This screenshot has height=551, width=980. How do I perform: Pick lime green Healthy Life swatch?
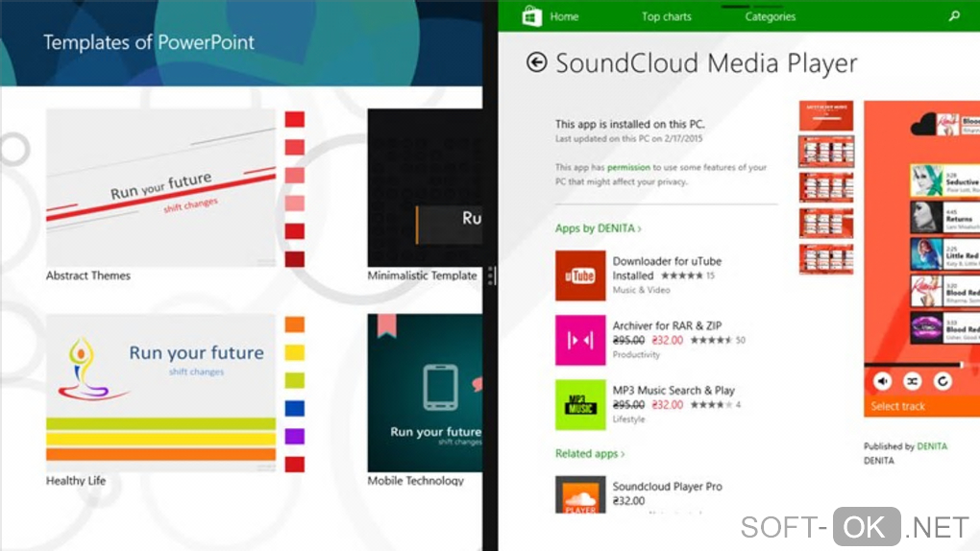[x=294, y=380]
